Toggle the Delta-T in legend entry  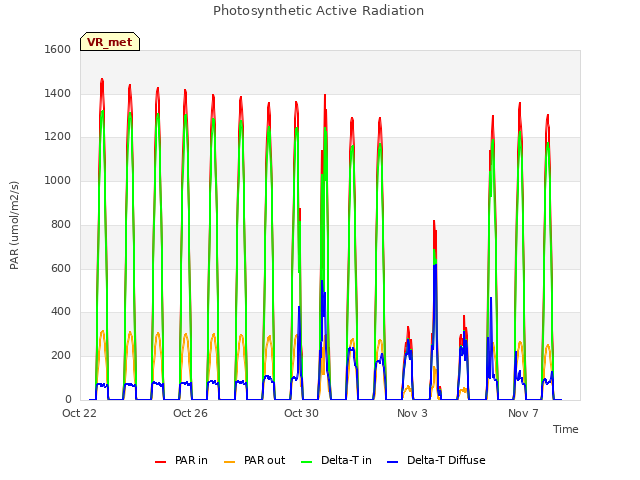336,460
